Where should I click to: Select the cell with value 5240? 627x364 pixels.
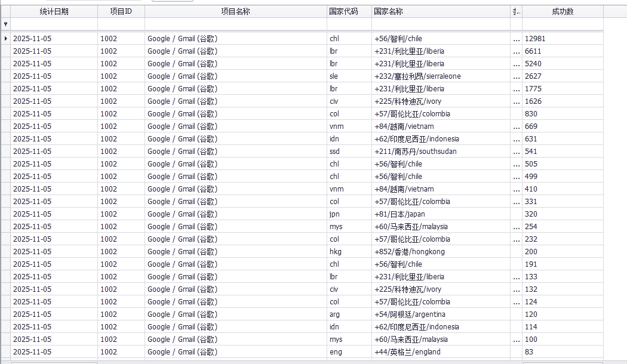click(563, 63)
